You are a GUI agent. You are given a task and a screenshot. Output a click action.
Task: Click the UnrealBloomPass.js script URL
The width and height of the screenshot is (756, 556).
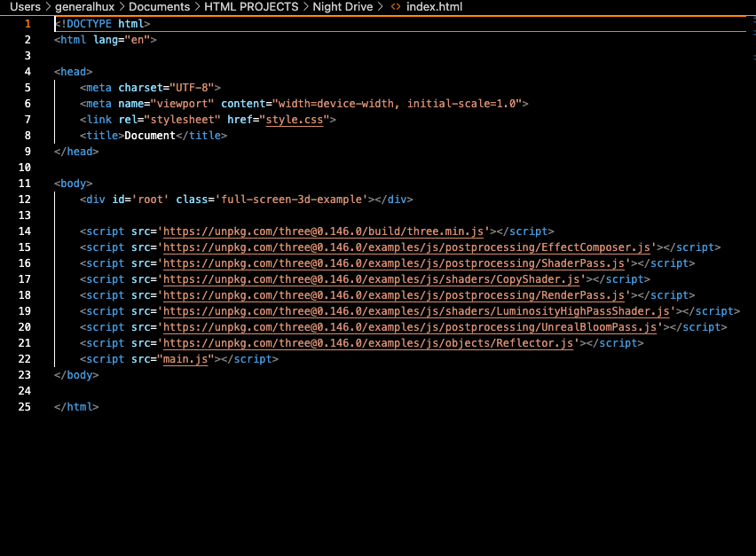coord(411,327)
